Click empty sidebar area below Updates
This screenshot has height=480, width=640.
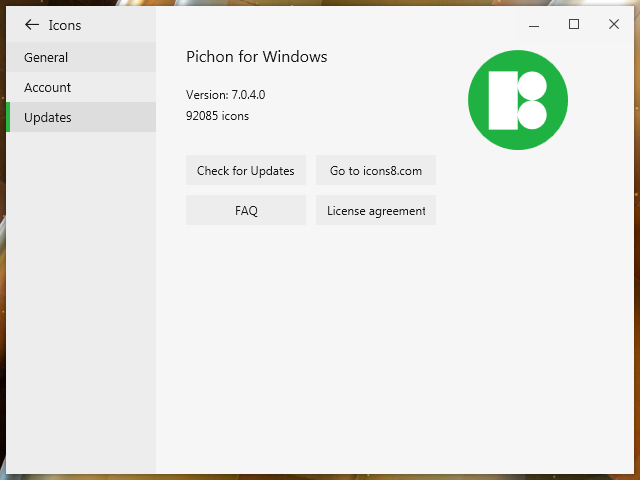point(80,300)
